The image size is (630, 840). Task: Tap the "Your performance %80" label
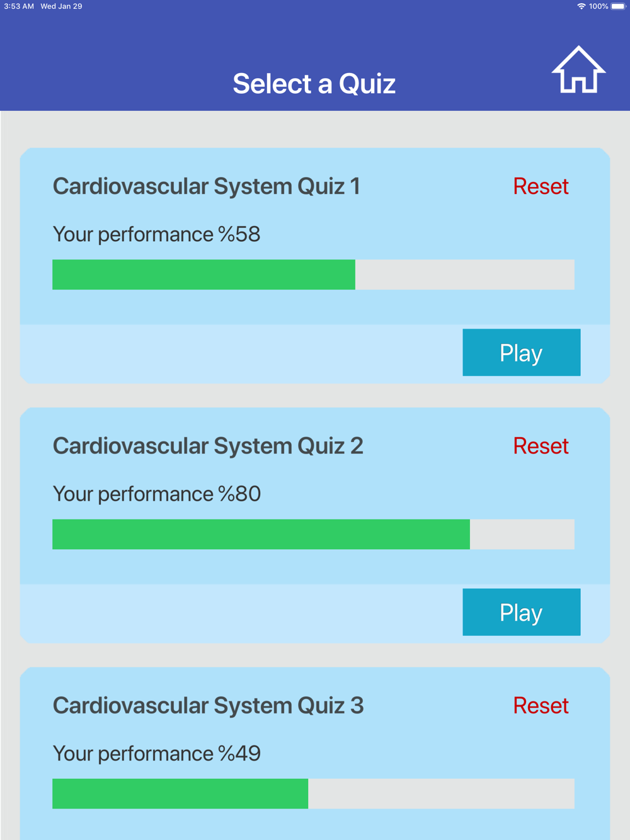point(156,494)
